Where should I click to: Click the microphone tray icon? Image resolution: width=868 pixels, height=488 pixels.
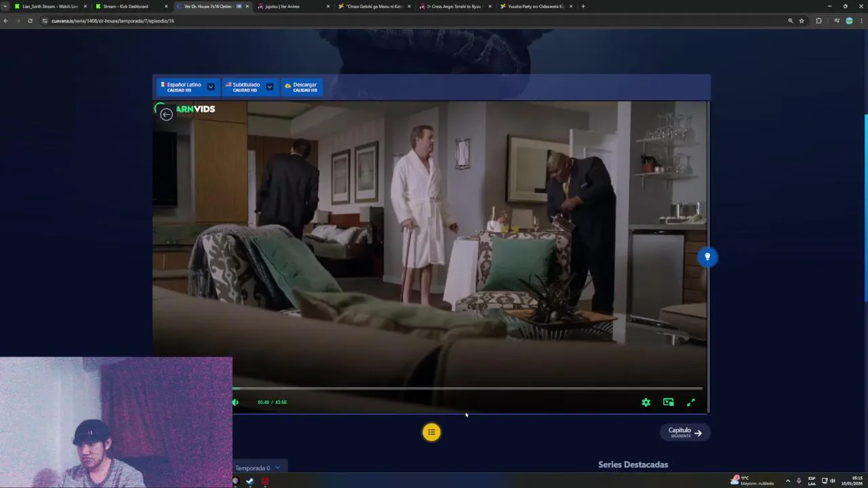click(799, 481)
